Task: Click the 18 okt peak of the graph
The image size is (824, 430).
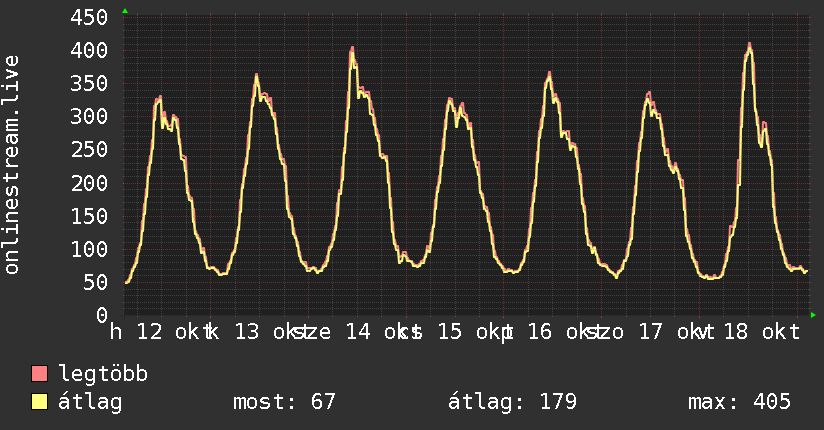Action: coord(750,45)
